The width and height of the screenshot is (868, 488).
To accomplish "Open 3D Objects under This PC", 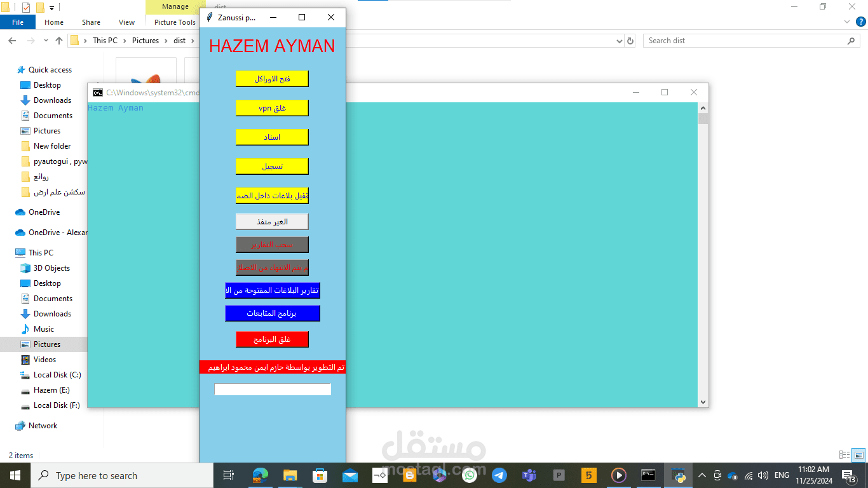I will click(x=51, y=268).
